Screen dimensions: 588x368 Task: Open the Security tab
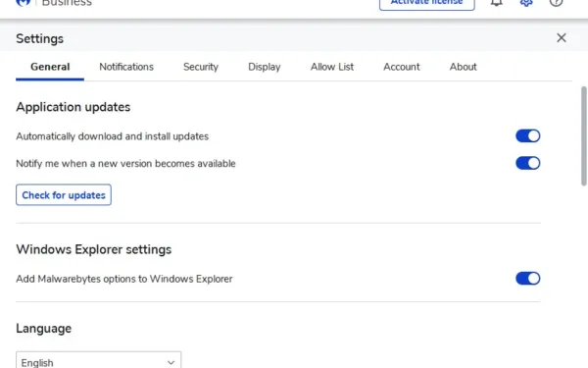[201, 67]
